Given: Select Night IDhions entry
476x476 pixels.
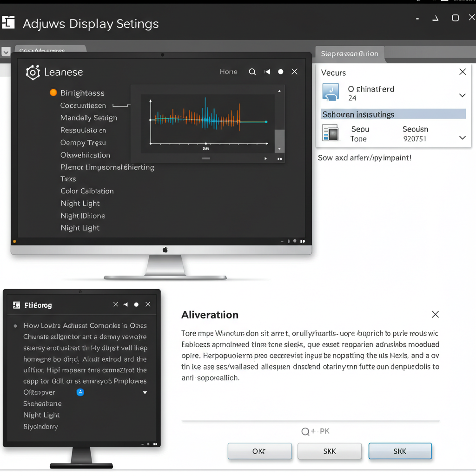Looking at the screenshot, I should (83, 216).
